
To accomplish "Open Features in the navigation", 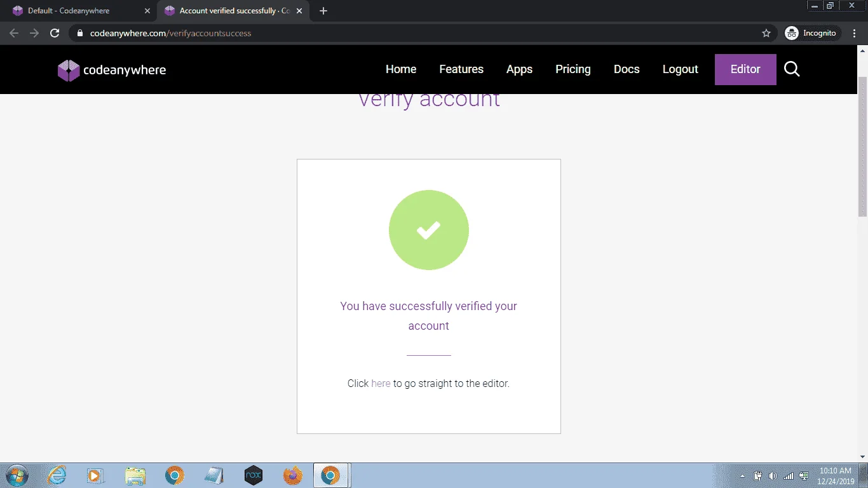I will [x=461, y=69].
